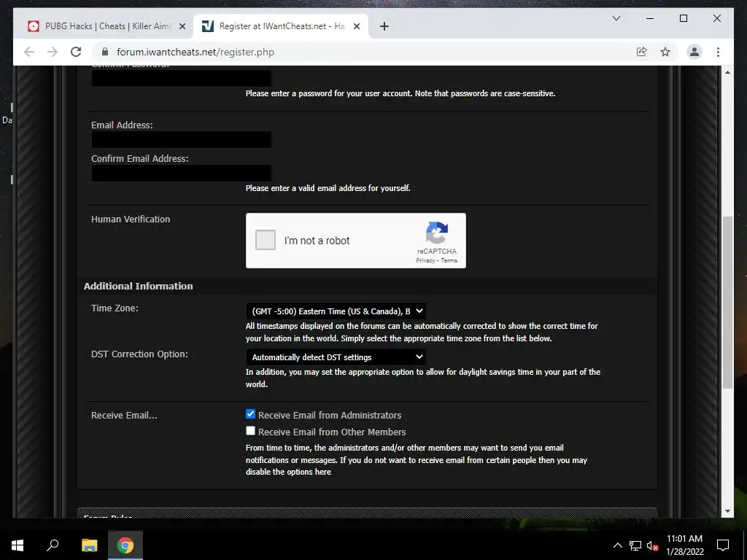Reload the registration page
The image size is (747, 560).
point(76,52)
